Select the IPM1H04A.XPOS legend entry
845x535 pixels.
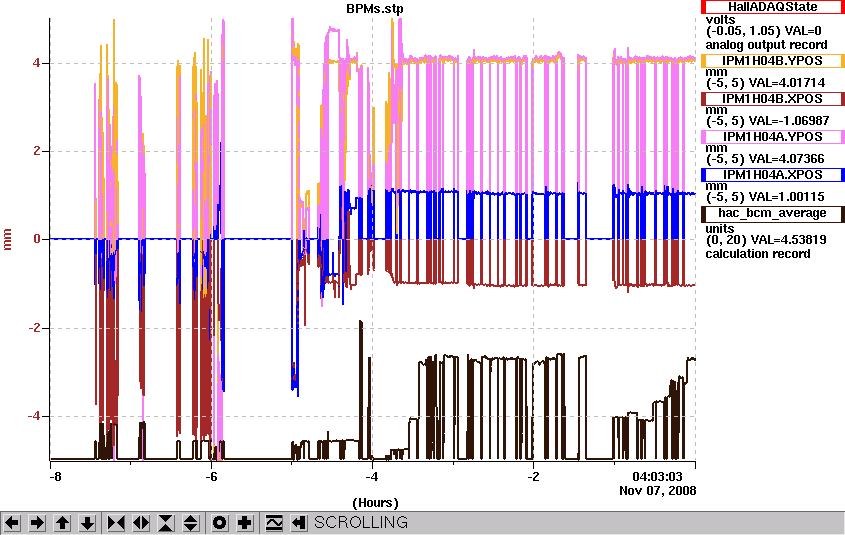pyautogui.click(x=772, y=175)
